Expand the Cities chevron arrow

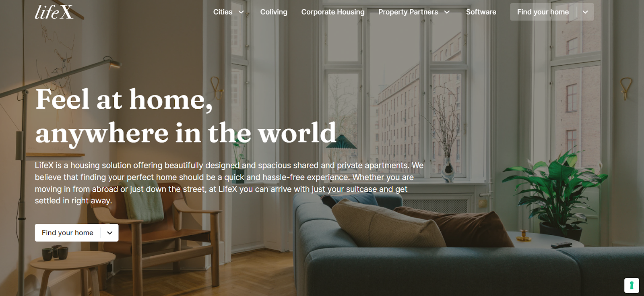click(x=241, y=12)
